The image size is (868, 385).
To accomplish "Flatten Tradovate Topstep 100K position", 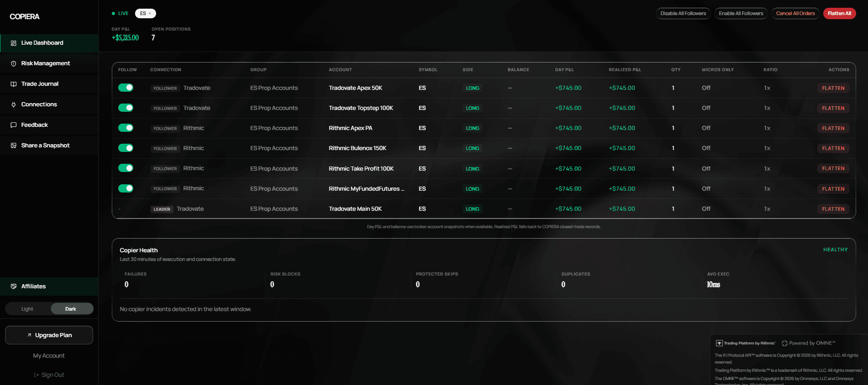I will click(x=833, y=108).
